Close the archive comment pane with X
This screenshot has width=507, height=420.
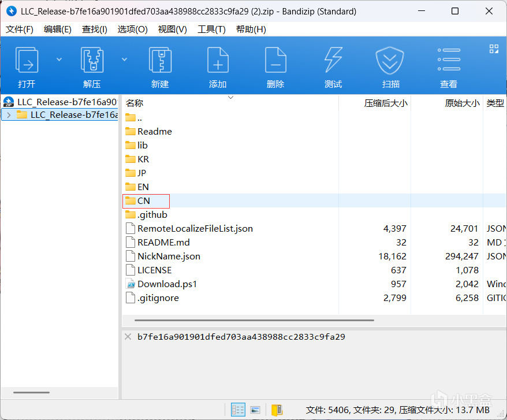128,337
